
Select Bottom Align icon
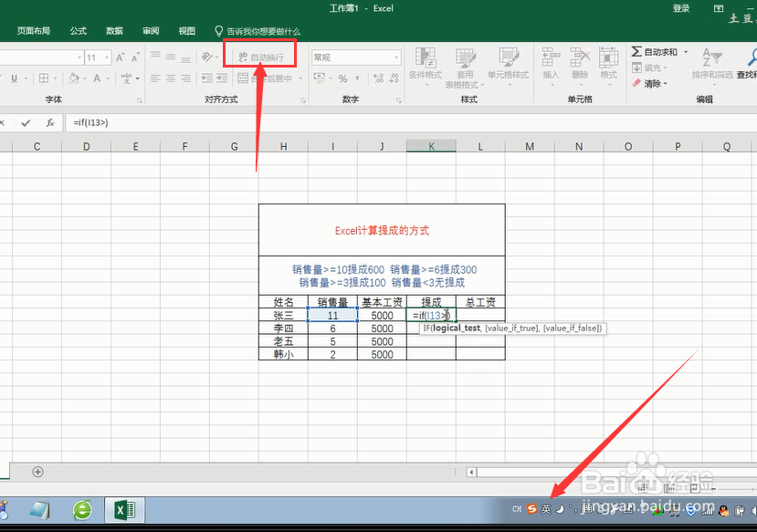186,57
